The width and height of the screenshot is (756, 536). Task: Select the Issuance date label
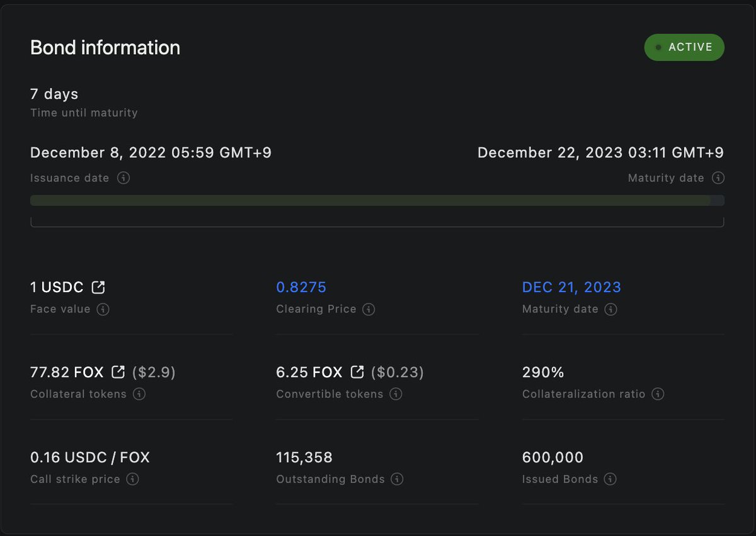click(x=70, y=178)
